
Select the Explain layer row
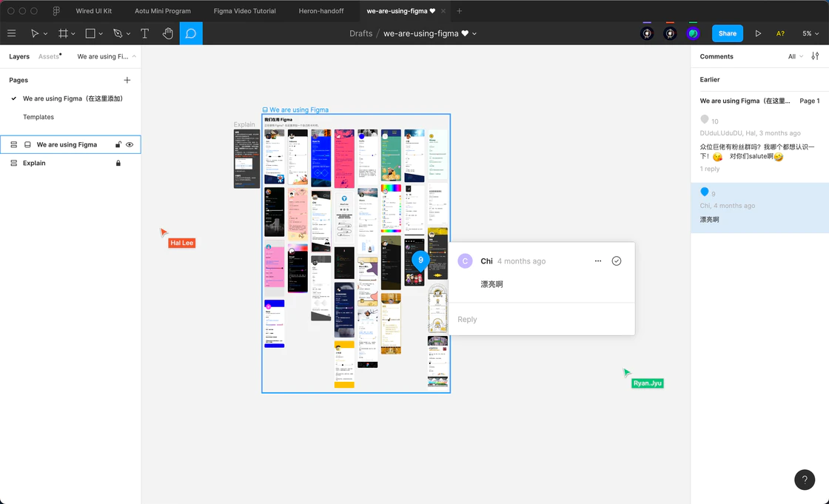point(70,163)
